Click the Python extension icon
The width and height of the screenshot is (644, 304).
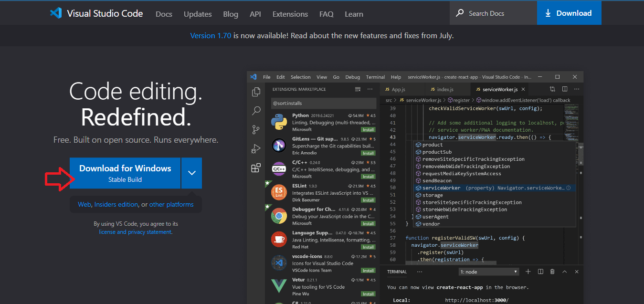point(279,122)
